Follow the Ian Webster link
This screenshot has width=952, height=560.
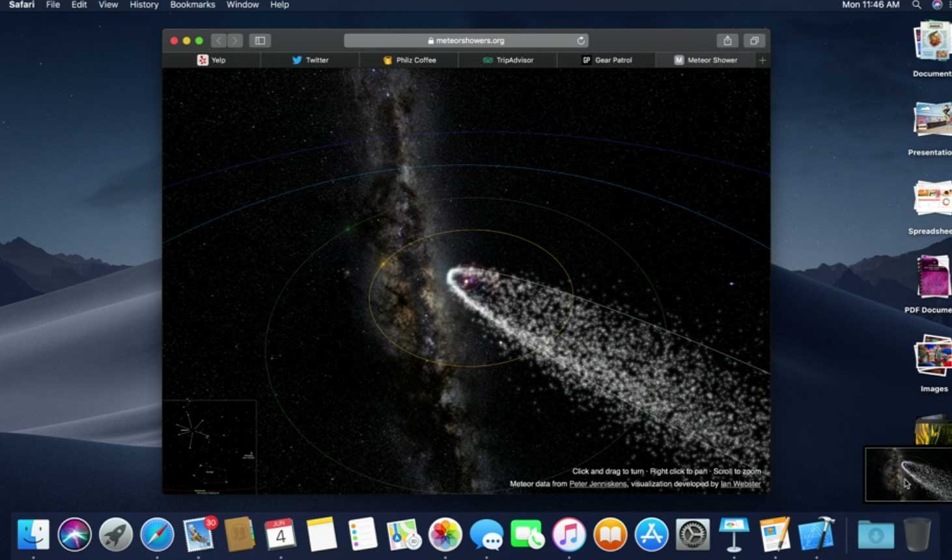pyautogui.click(x=740, y=484)
